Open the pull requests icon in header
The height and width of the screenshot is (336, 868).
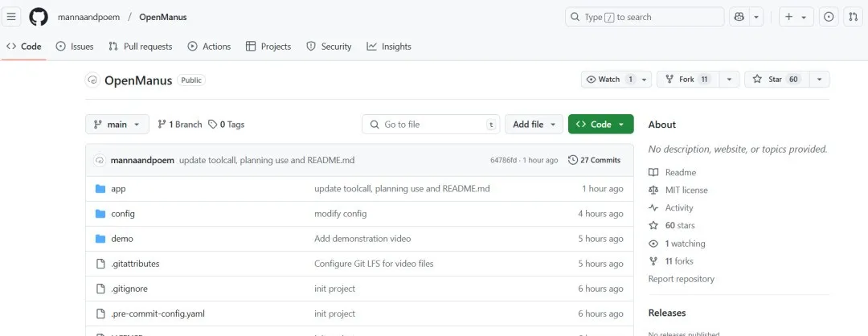(853, 17)
